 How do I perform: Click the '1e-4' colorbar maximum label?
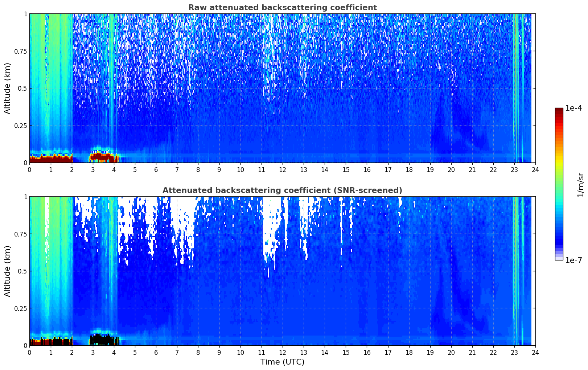[x=573, y=108]
